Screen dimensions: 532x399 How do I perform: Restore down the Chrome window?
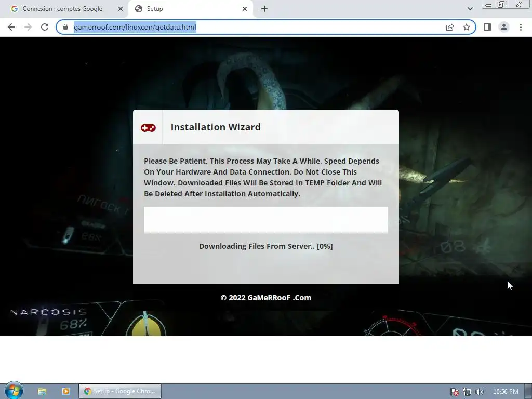pos(501,4)
